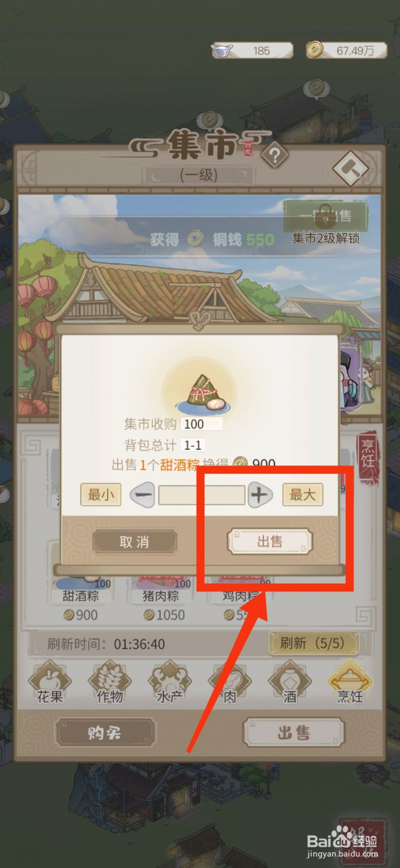Tap the hammer upgrade icon
Image resolution: width=400 pixels, height=868 pixels.
(x=351, y=169)
